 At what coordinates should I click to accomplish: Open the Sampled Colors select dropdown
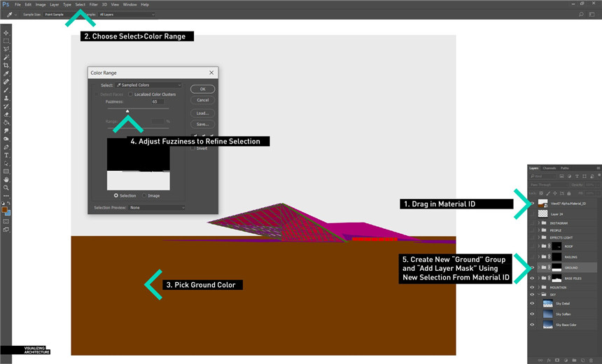pyautogui.click(x=148, y=85)
